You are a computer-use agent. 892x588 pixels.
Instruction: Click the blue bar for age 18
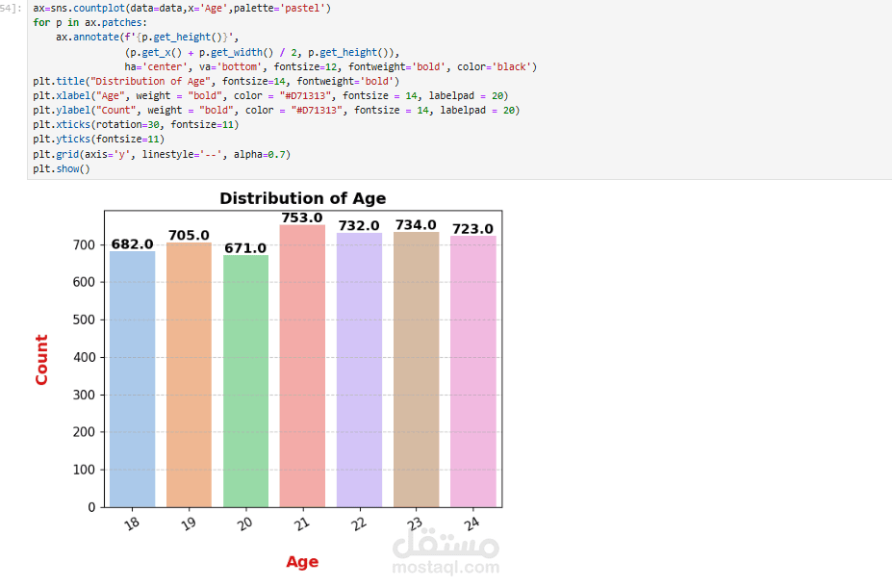[132, 378]
